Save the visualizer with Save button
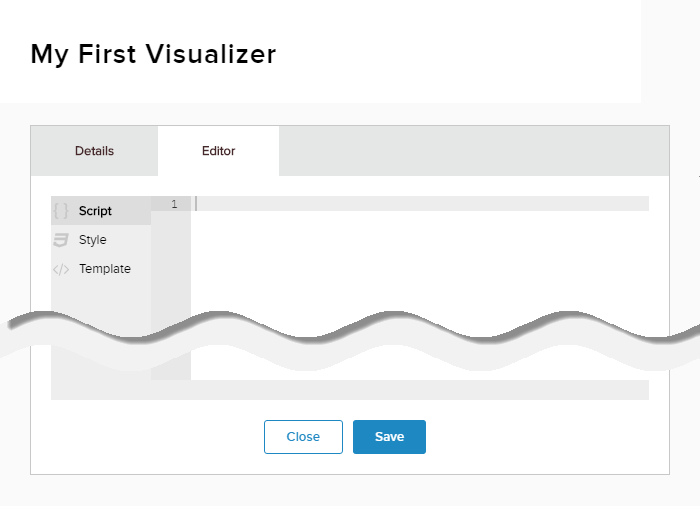The image size is (700, 506). coord(389,437)
